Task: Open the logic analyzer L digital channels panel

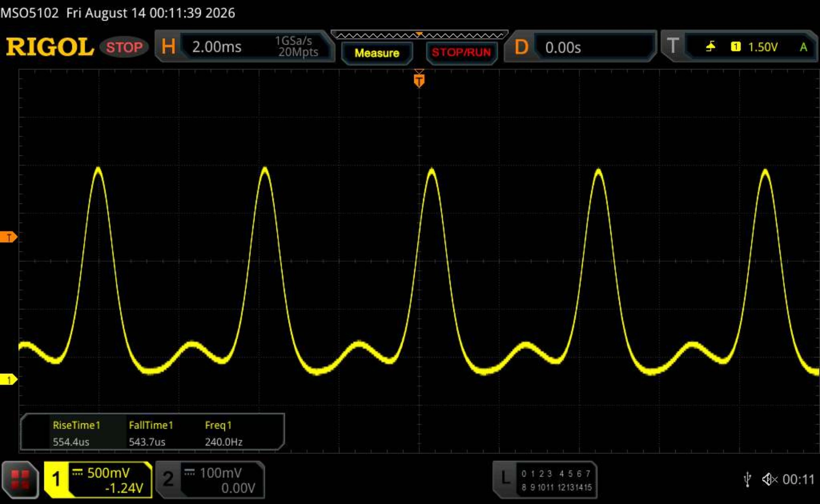Action: click(544, 480)
